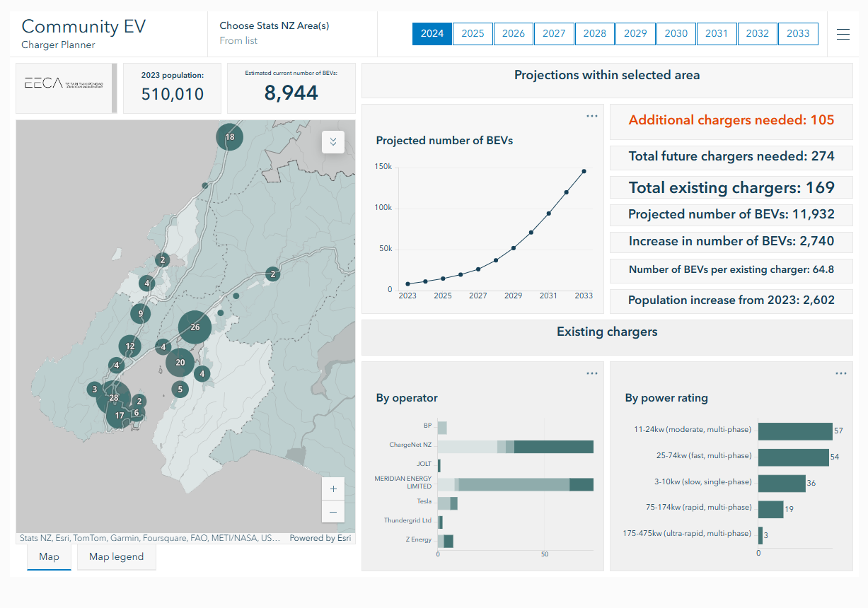The image size is (868, 608).
Task: Select the map cluster marked 17
Action: [120, 416]
